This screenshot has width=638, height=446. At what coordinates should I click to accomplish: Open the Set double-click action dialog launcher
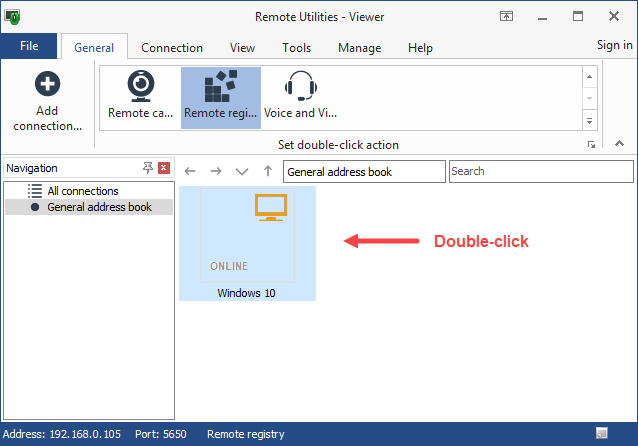(x=591, y=144)
